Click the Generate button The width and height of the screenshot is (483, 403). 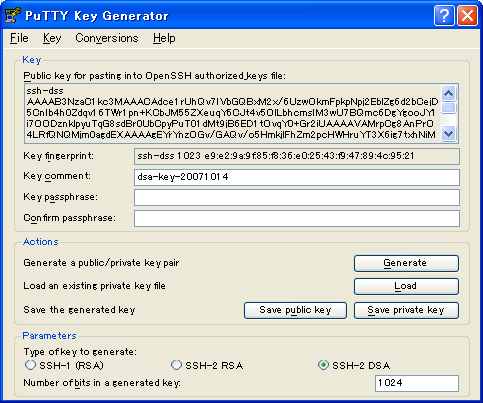(406, 263)
